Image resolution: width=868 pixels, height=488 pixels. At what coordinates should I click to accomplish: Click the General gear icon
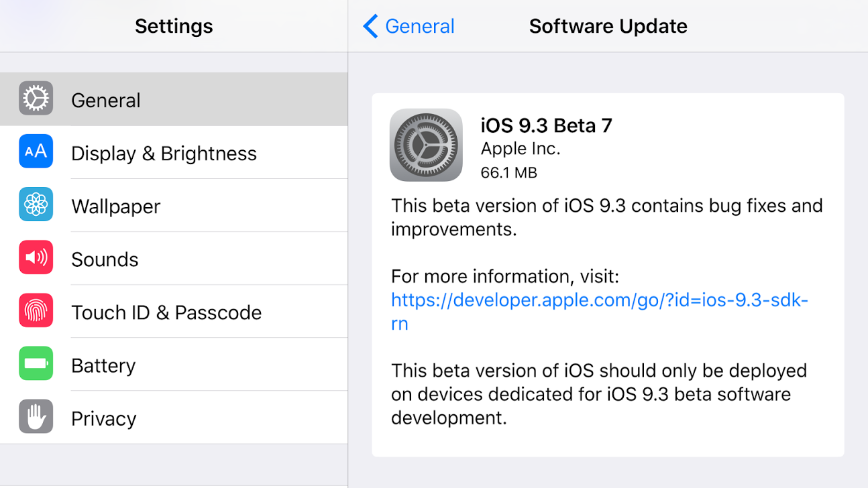36,99
